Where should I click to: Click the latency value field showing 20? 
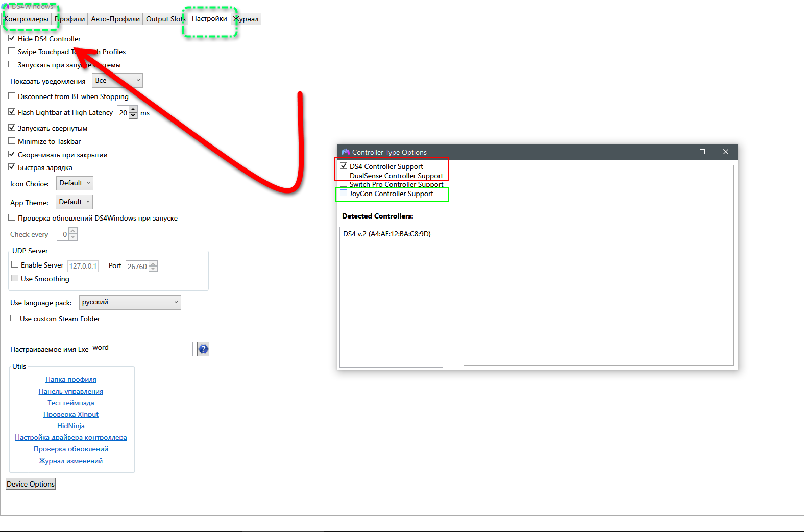tap(123, 112)
